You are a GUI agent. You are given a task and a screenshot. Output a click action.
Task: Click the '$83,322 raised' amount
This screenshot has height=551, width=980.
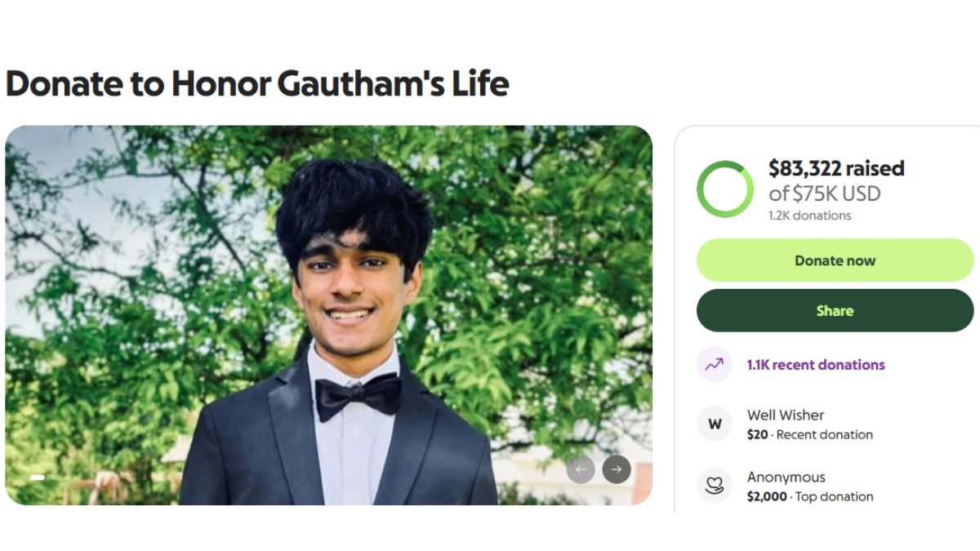pos(836,169)
